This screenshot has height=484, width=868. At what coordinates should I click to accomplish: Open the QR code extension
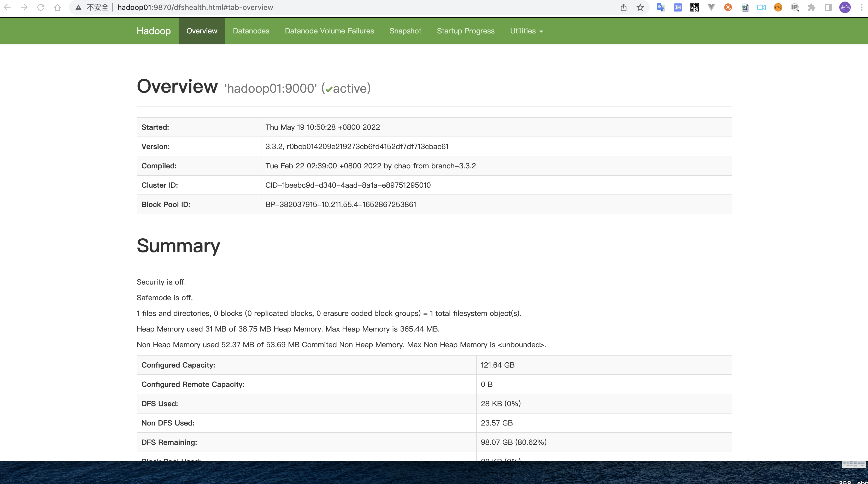coord(694,7)
